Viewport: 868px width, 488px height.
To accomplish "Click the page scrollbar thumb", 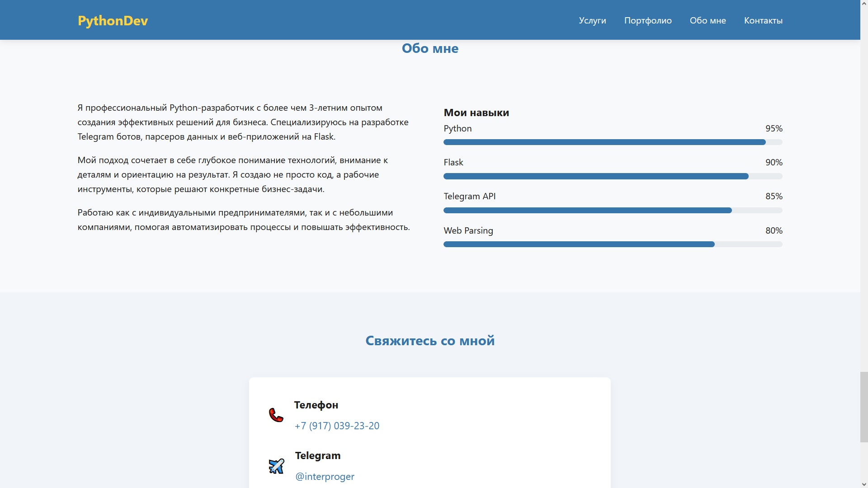I will click(x=864, y=407).
